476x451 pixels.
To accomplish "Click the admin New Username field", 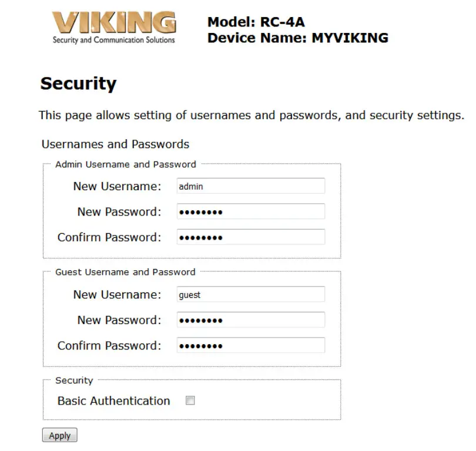I will [x=251, y=186].
